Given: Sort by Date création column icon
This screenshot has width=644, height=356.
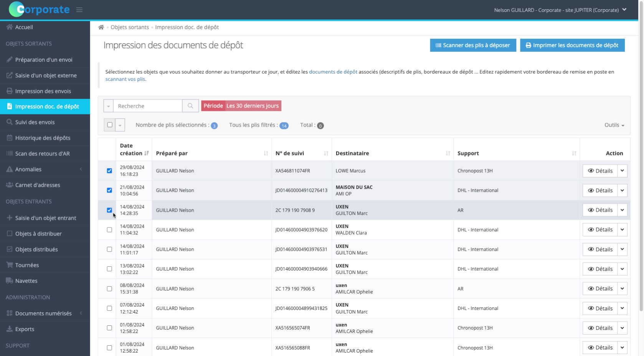Looking at the screenshot, I should click(147, 153).
